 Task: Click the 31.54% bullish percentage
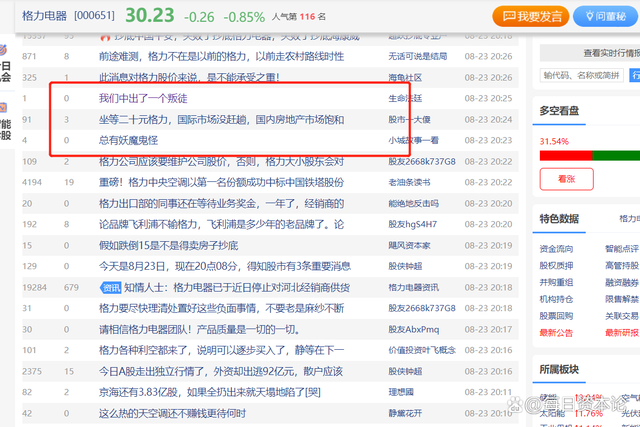click(554, 142)
